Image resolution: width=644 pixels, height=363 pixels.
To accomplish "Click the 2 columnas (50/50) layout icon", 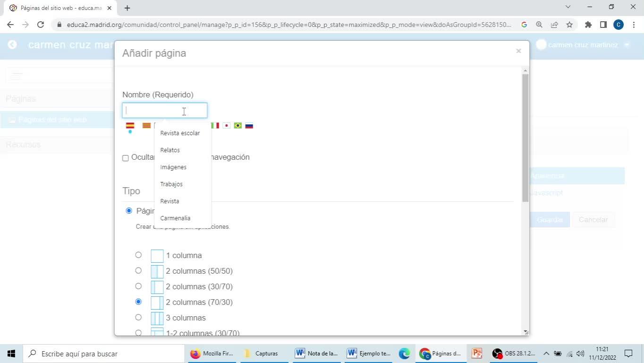I will click(x=157, y=271).
